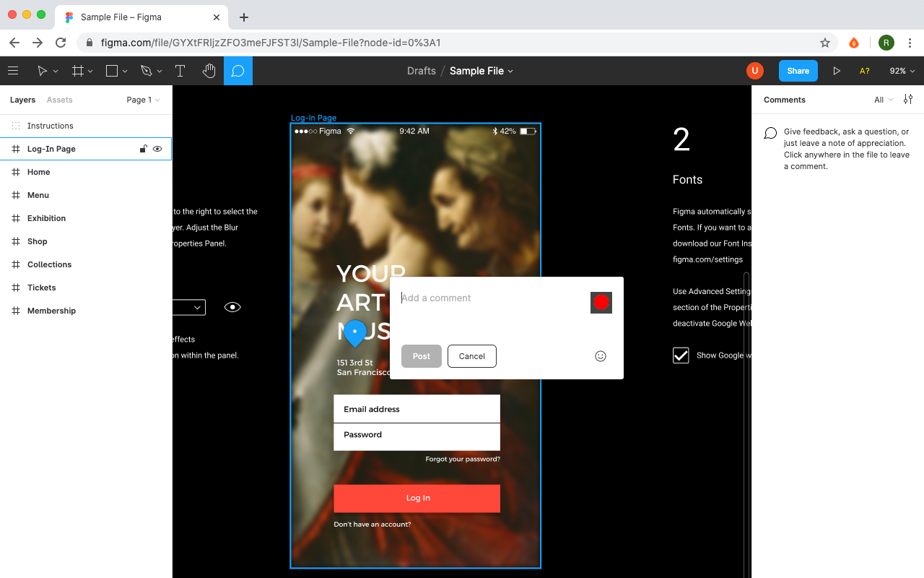
Task: Open Sample File name dropdown
Action: coord(510,71)
